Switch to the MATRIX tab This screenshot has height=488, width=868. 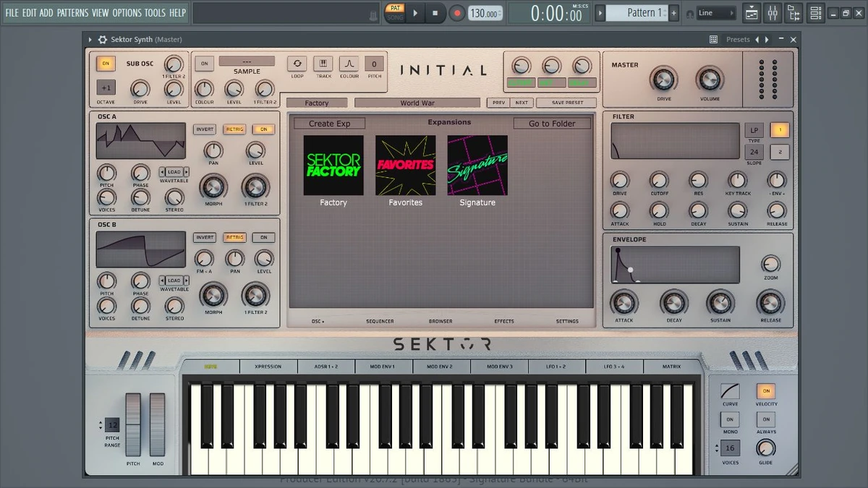click(671, 367)
